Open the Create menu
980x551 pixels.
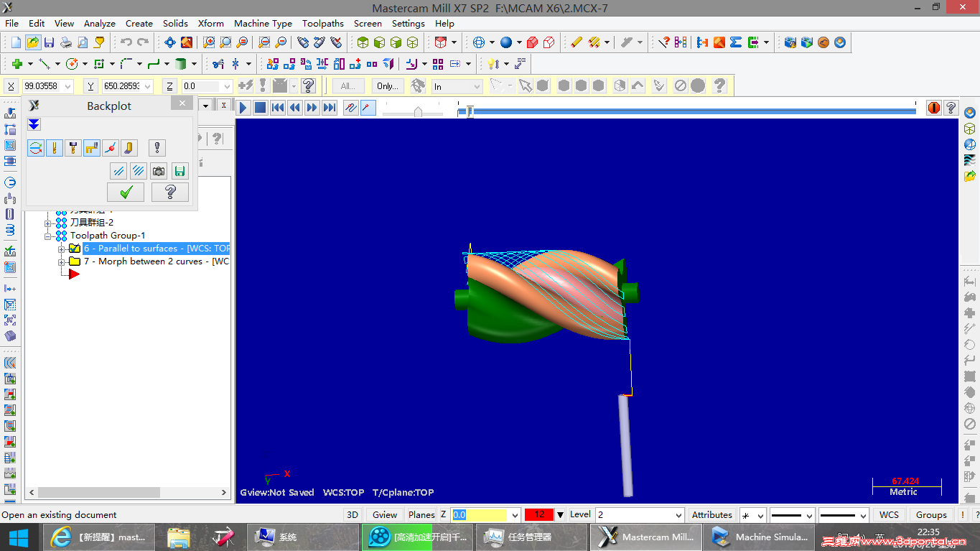point(139,23)
